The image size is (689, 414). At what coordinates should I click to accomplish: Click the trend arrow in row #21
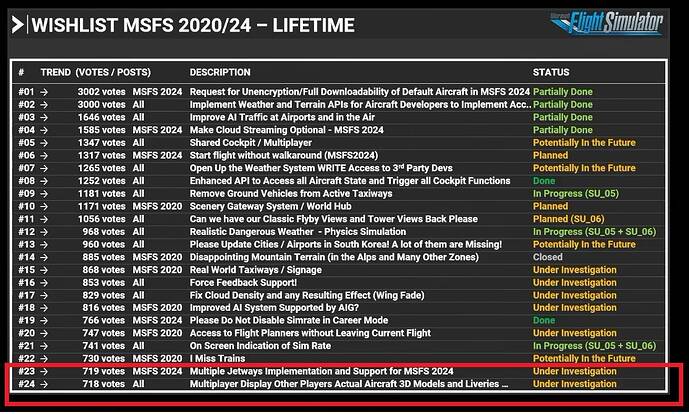pyautogui.click(x=44, y=346)
